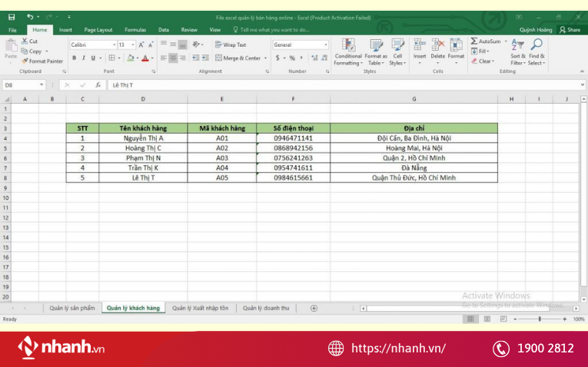Open the Fill dropdown in Editing
Image resolution: width=588 pixels, height=367 pixels.
(x=480, y=51)
